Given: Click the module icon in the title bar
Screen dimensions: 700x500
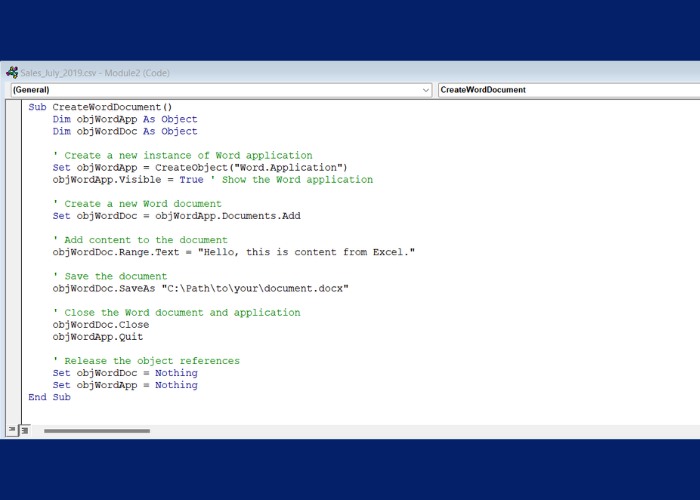Looking at the screenshot, I should [x=12, y=72].
